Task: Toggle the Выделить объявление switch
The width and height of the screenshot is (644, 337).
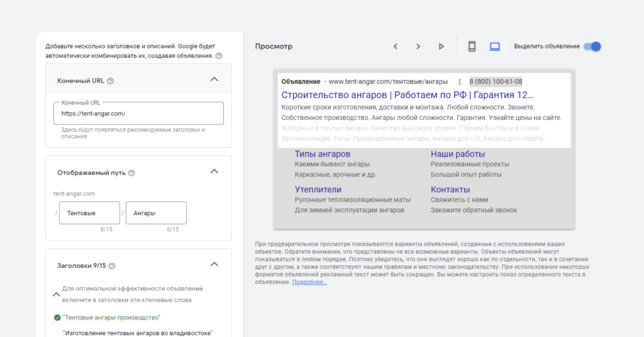Action: click(x=592, y=46)
